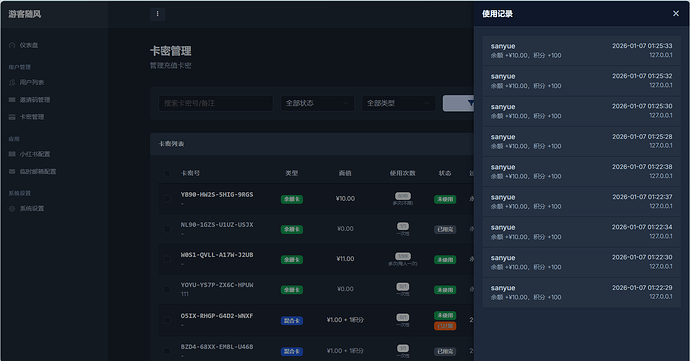Click card code O5IX-RHGP-G4D2-WNXF
This screenshot has height=361, width=690.
click(x=217, y=316)
